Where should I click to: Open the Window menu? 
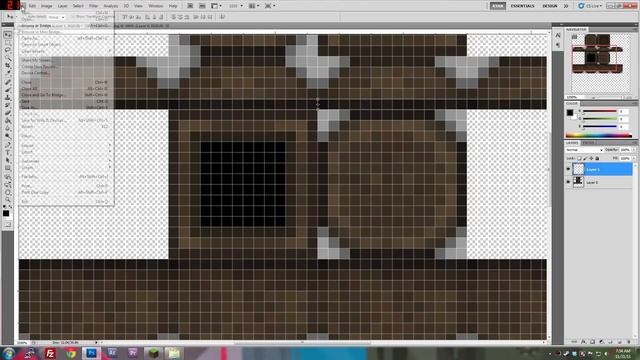[x=156, y=6]
